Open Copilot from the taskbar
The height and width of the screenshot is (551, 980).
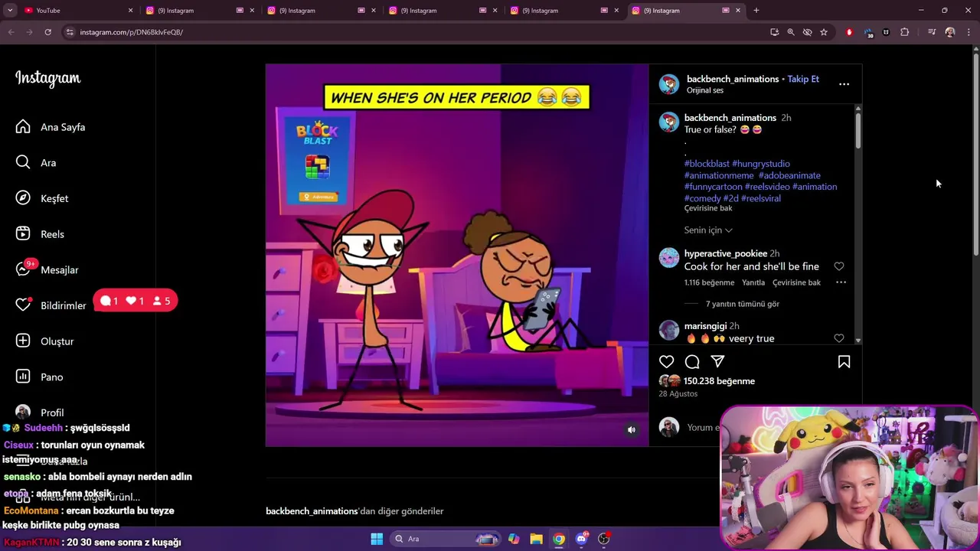514,539
